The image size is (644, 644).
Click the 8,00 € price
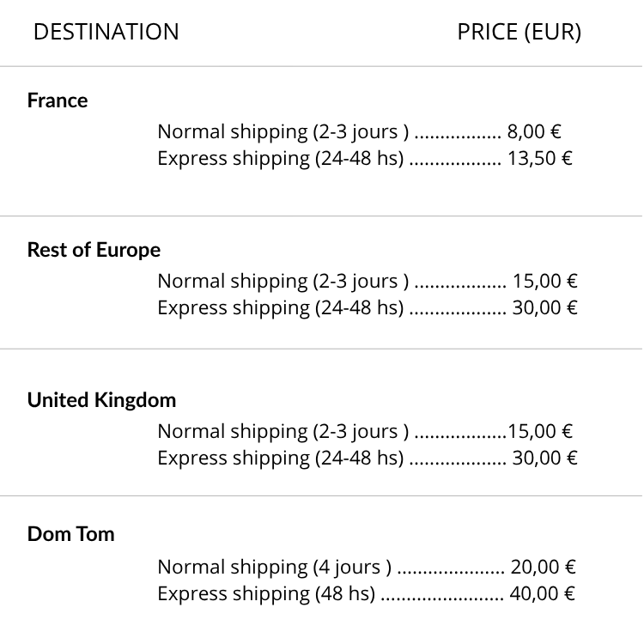(x=534, y=132)
